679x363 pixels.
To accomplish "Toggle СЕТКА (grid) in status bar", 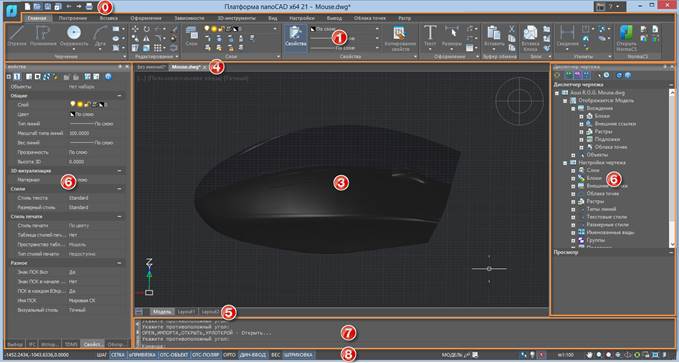I will (117, 355).
